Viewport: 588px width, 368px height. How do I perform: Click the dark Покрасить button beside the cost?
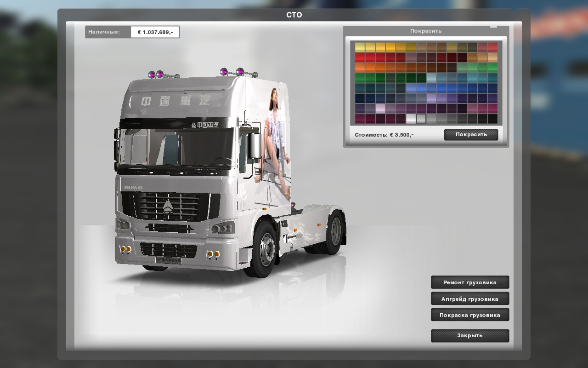click(x=471, y=135)
